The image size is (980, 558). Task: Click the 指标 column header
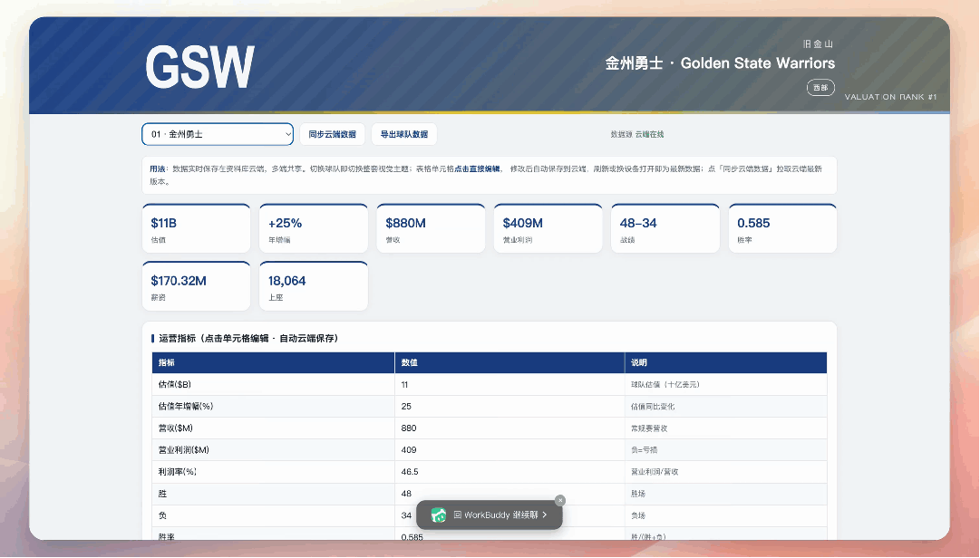[273, 362]
